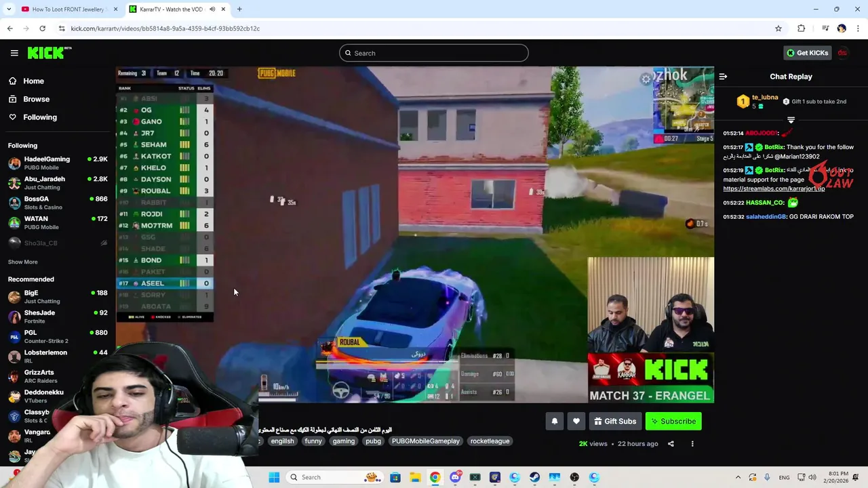Viewport: 868px width, 488px height.
Task: Open Windows Start menu
Action: click(274, 477)
